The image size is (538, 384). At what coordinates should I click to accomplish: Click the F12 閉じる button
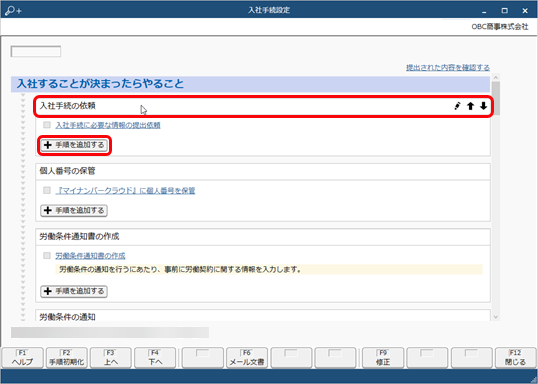[515, 358]
